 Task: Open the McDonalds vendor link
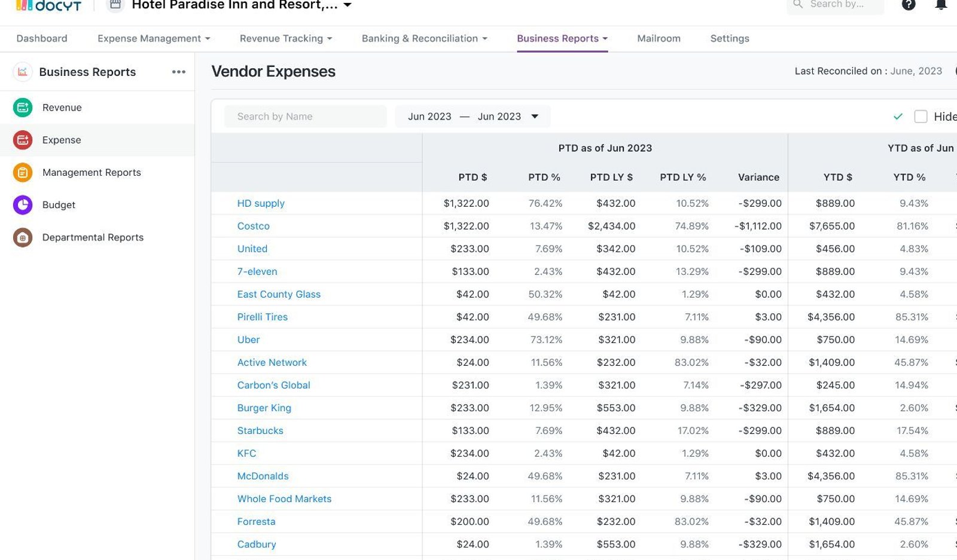[x=263, y=476]
